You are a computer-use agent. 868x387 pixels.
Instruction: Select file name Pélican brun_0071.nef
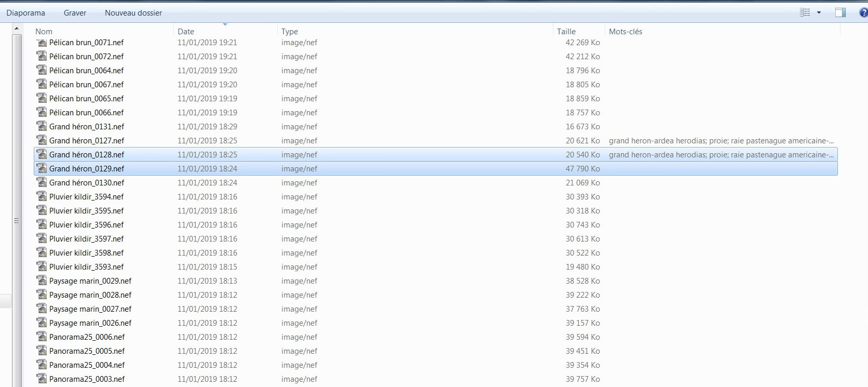(x=86, y=42)
